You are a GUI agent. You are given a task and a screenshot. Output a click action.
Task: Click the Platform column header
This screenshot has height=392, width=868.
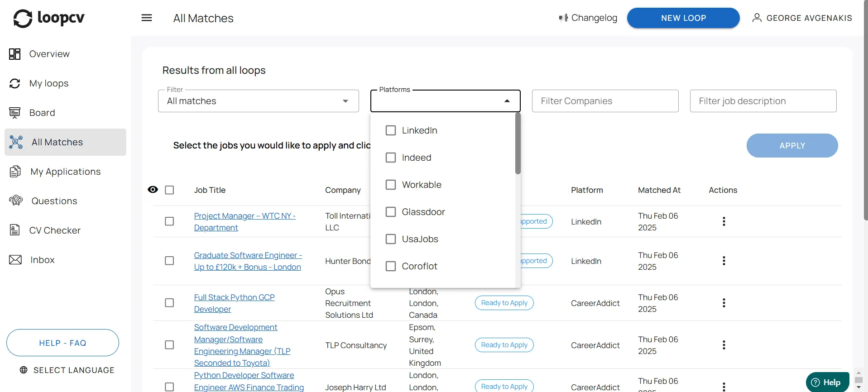(x=587, y=190)
